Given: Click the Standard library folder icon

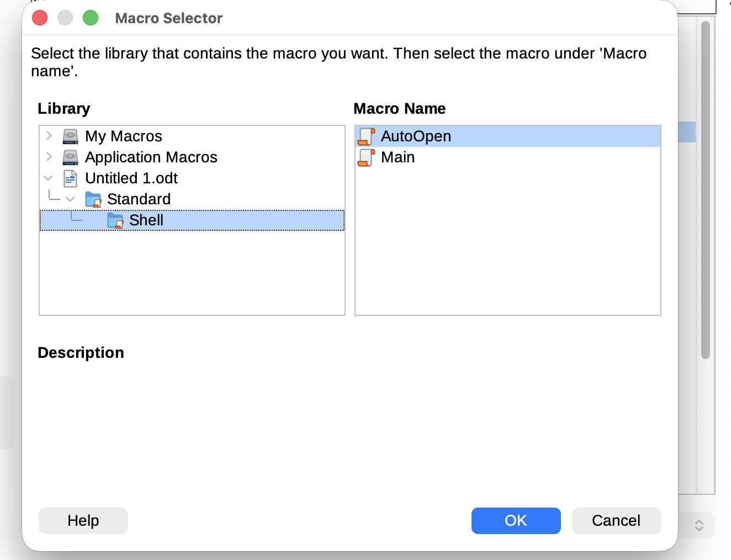Looking at the screenshot, I should pos(93,199).
